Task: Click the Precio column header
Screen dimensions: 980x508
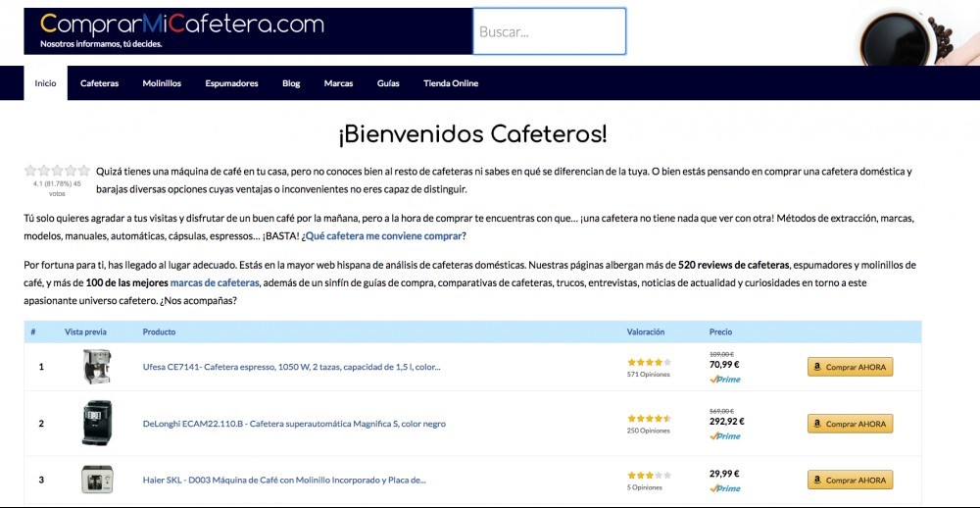Action: click(720, 331)
